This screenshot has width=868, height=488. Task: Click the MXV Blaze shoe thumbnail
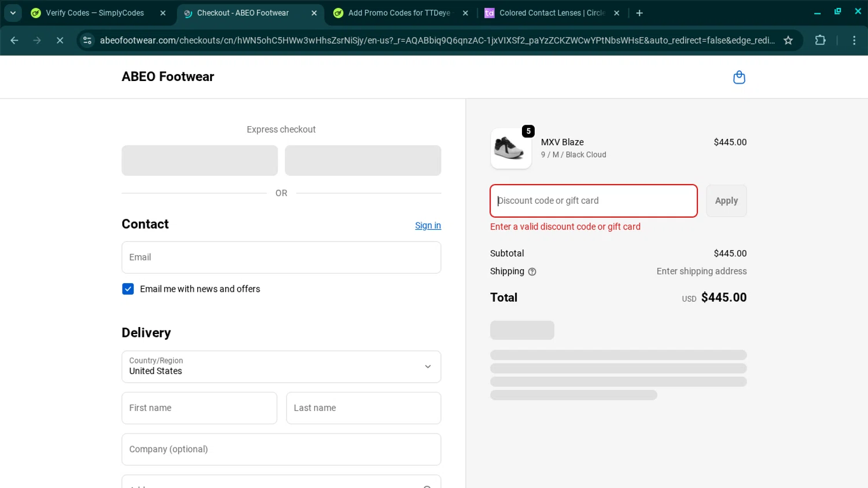[511, 149]
